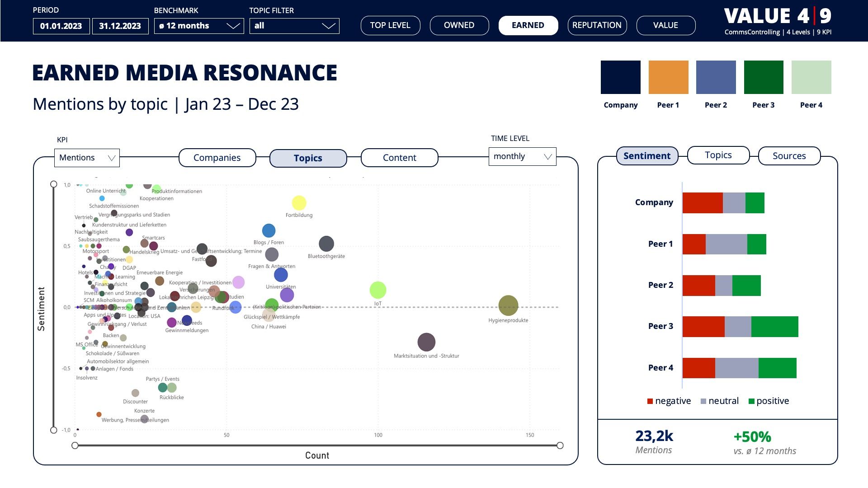Select the Bluetoothgeräte bubble in the chart
The image size is (868, 488).
(x=326, y=244)
